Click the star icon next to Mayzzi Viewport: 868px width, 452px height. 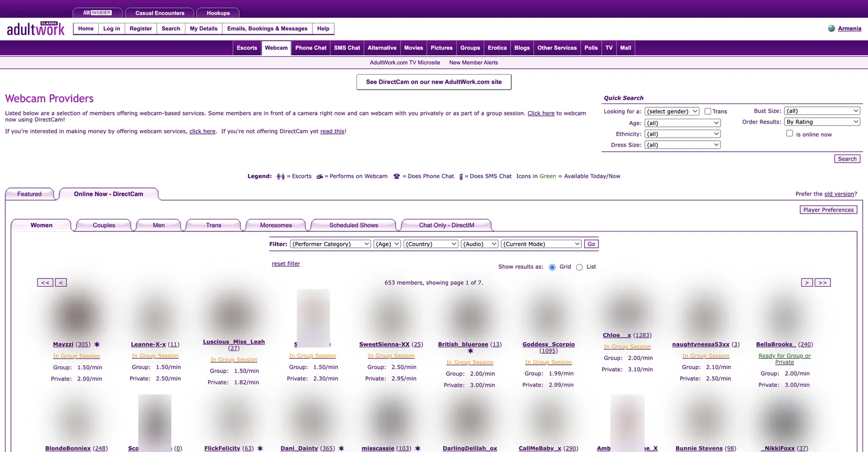point(97,345)
